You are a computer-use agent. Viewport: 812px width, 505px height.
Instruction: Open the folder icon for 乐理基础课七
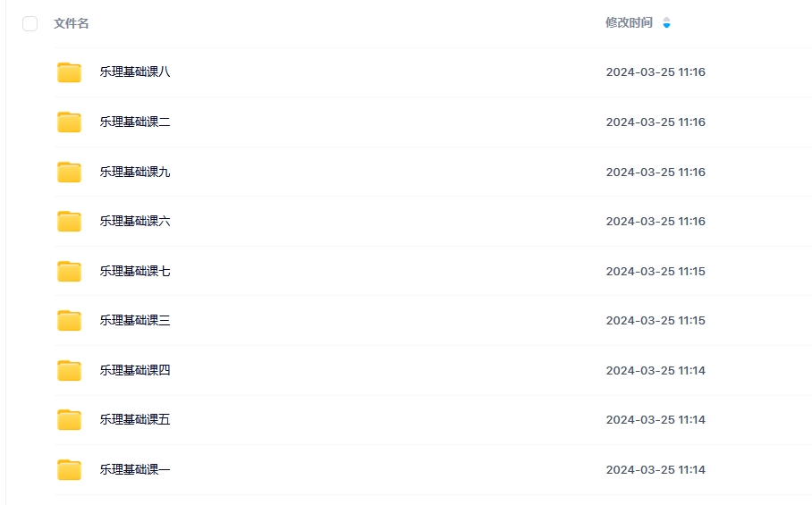pos(69,271)
